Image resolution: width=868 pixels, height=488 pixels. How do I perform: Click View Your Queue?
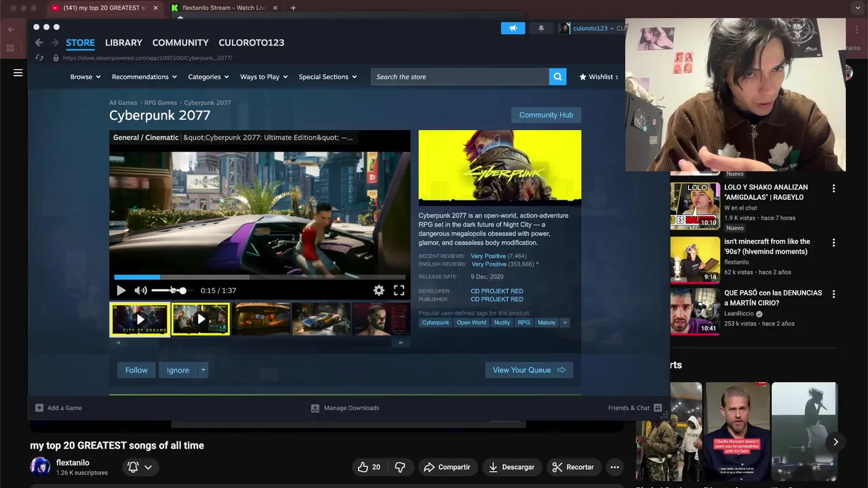pos(529,370)
